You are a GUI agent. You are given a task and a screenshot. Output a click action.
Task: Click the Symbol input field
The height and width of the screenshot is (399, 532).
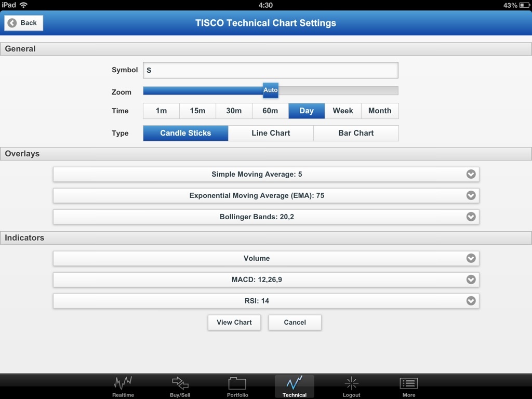[270, 70]
